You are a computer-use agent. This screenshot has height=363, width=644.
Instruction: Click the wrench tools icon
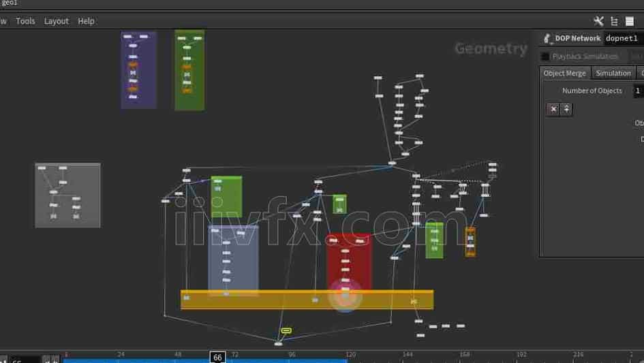598,21
